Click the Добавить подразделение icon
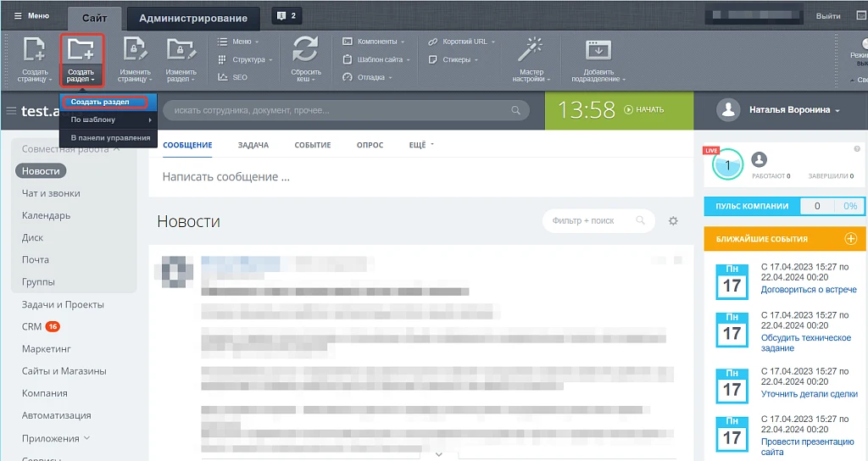This screenshot has width=868, height=461. [x=598, y=50]
